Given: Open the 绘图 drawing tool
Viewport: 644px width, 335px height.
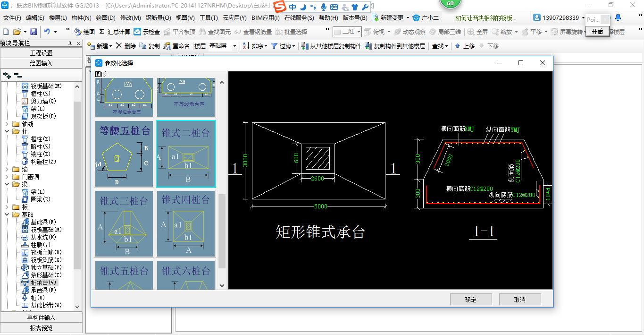Looking at the screenshot, I should click(x=84, y=32).
